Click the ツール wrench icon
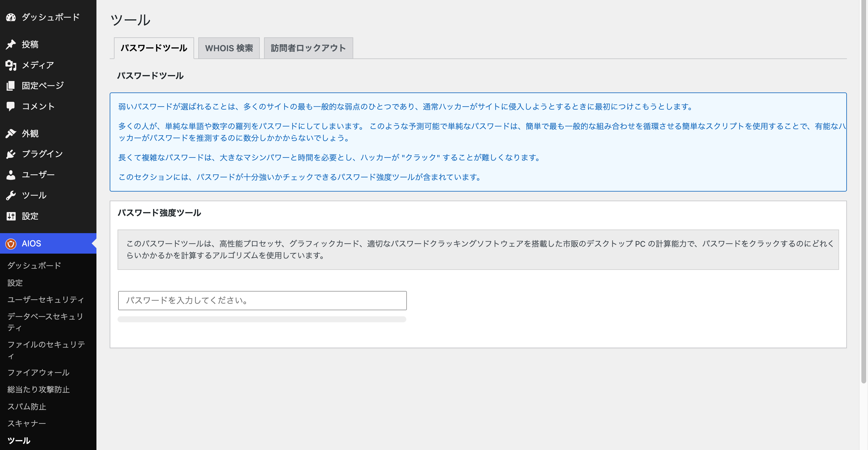Image resolution: width=868 pixels, height=450 pixels. (11, 195)
